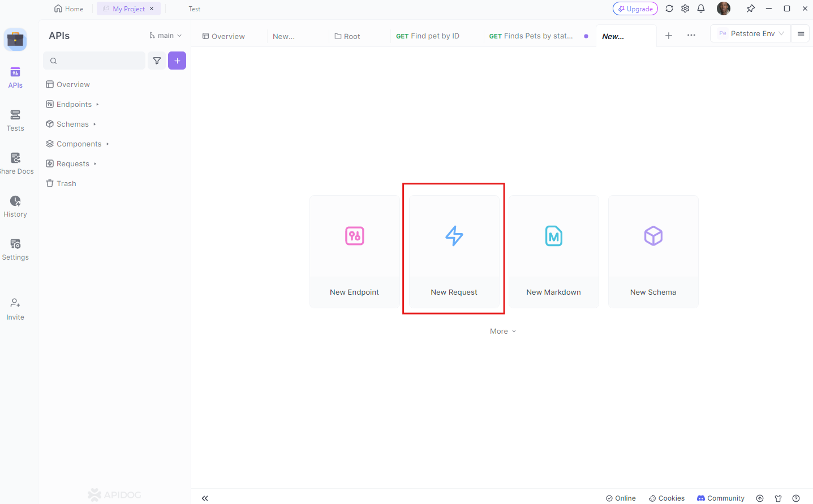Switch to the Root tab
The width and height of the screenshot is (813, 504).
(x=347, y=36)
